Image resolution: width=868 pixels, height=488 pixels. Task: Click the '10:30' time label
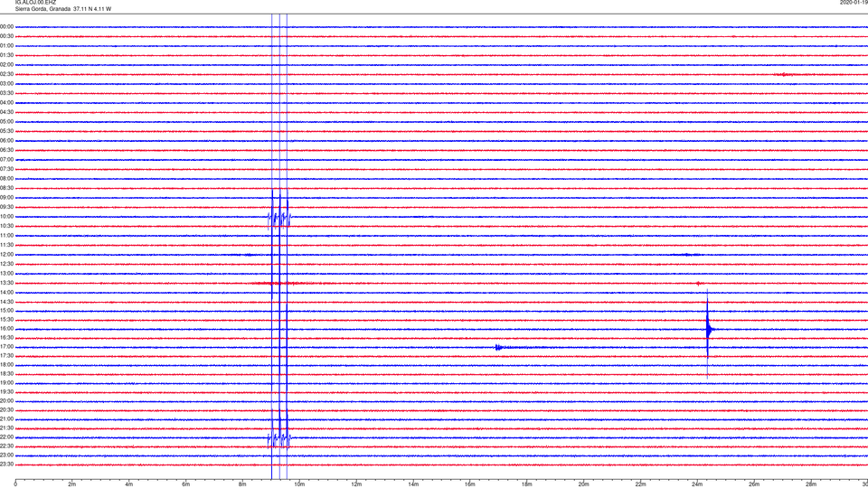[x=6, y=226]
